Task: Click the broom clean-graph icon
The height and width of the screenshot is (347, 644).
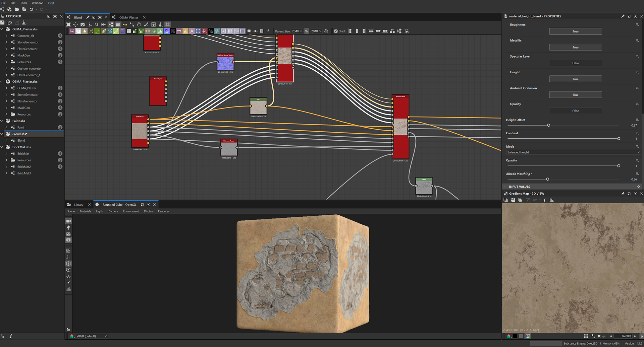Action: coord(160,24)
